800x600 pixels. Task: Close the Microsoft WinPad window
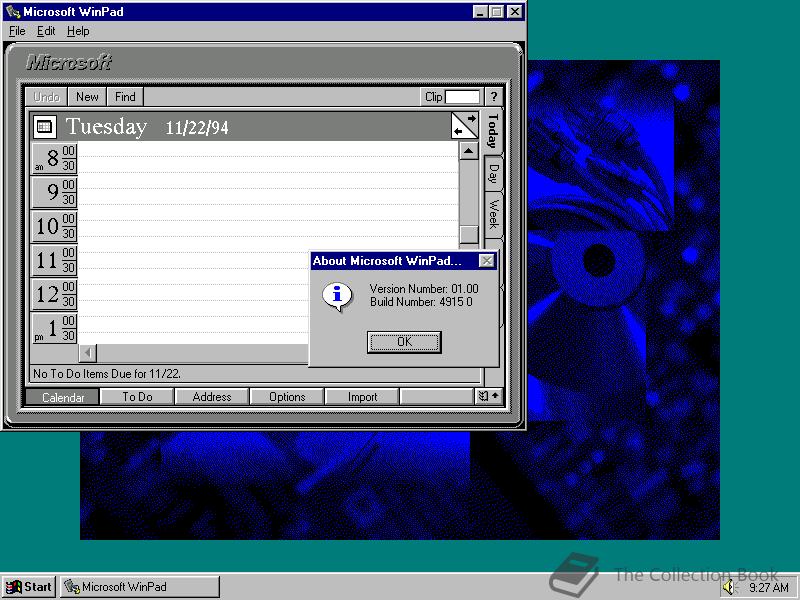(x=515, y=12)
